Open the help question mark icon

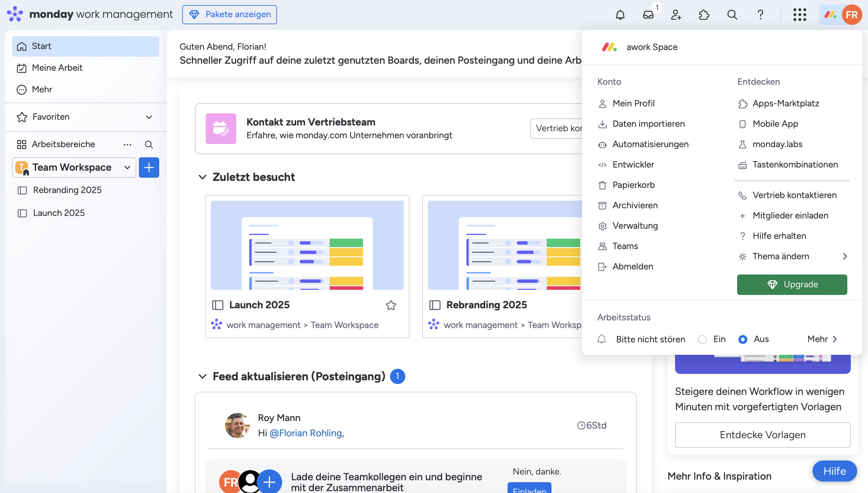click(x=760, y=15)
